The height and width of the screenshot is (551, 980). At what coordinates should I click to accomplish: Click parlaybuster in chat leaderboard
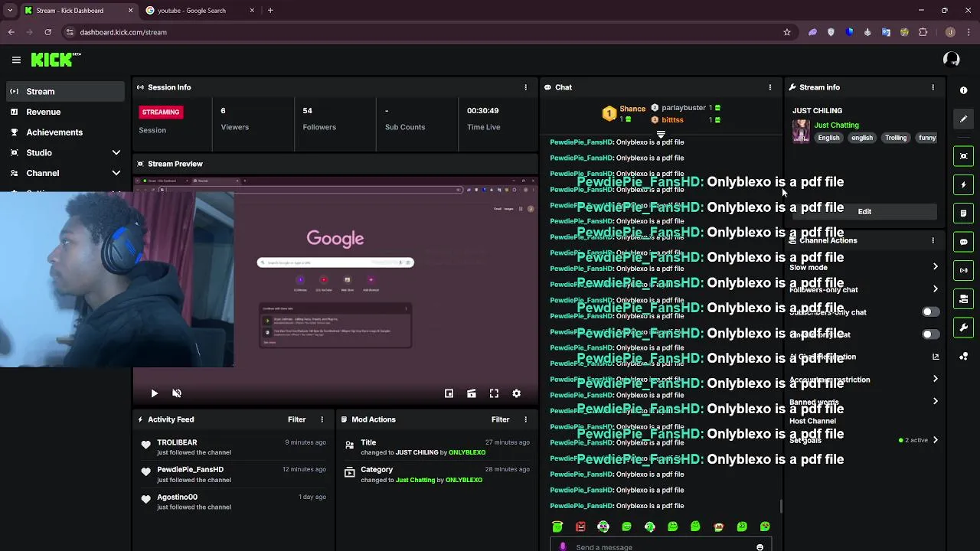click(x=683, y=108)
